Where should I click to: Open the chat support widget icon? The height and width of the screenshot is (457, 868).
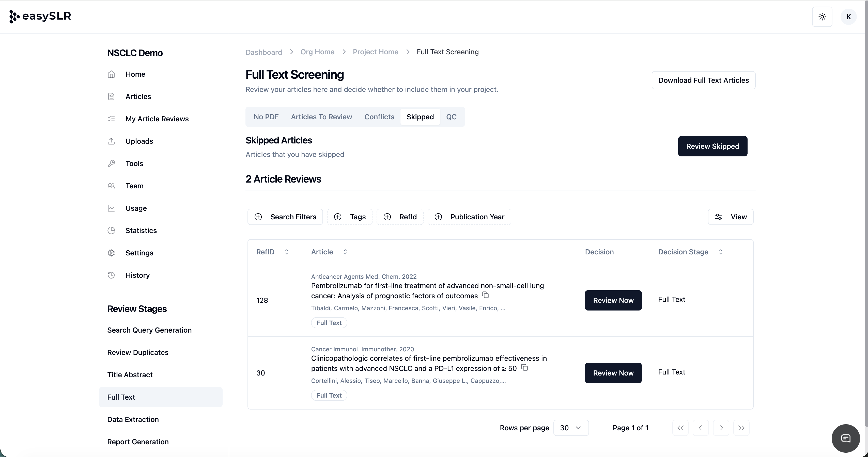point(846,438)
